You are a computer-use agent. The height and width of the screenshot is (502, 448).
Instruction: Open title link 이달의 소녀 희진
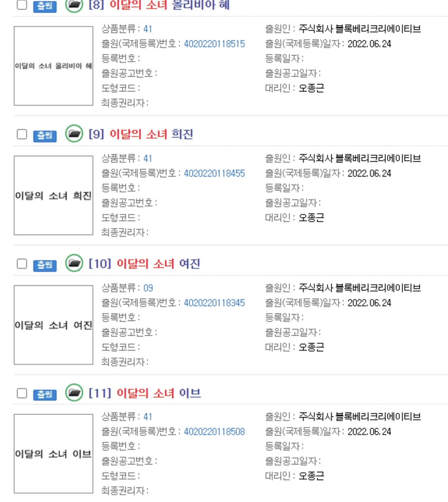151,134
